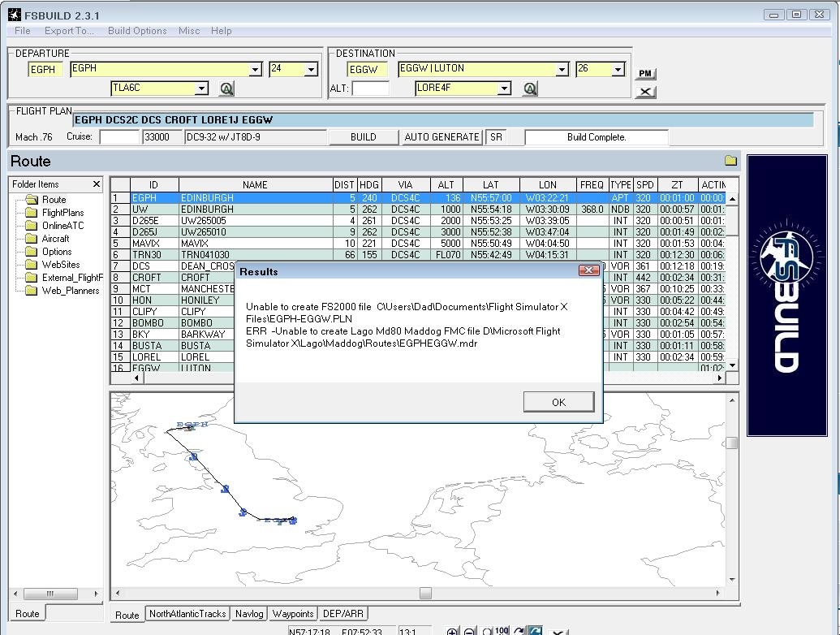Click the Folder Items horizontal scrollbar thumb
This screenshot has width=840, height=635.
point(51,594)
